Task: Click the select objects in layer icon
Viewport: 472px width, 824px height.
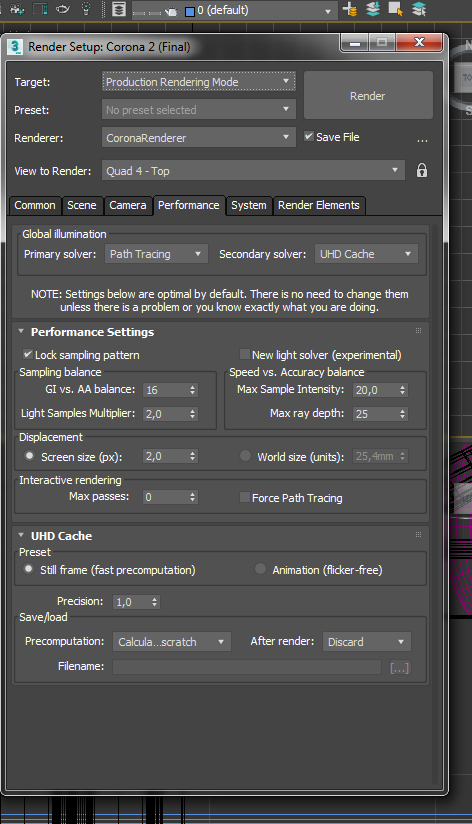Action: 396,9
